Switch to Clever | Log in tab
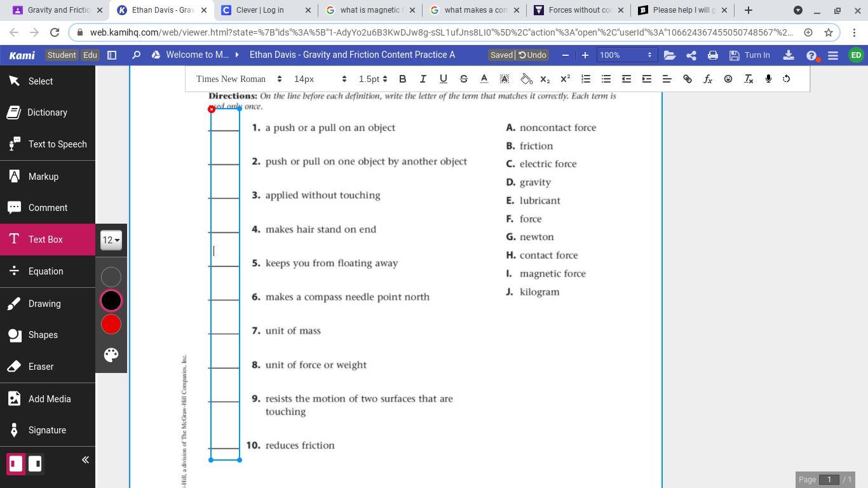 click(264, 10)
